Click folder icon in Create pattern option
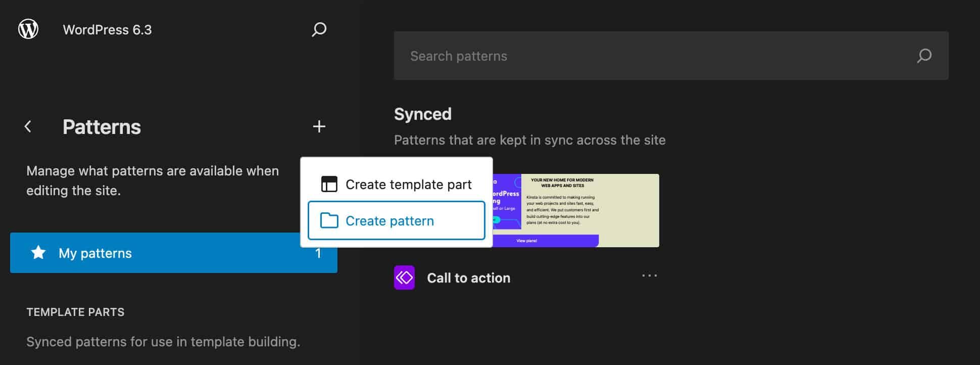 [329, 220]
